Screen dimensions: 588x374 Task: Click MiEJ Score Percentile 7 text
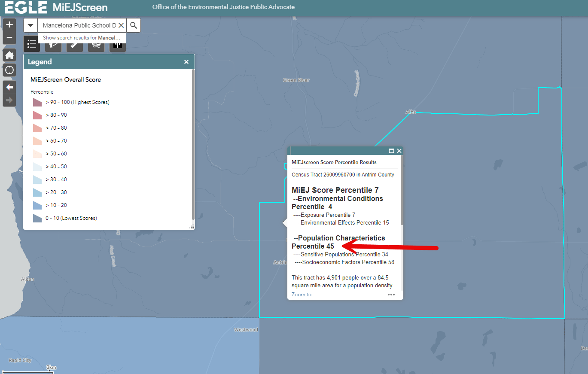tap(335, 190)
